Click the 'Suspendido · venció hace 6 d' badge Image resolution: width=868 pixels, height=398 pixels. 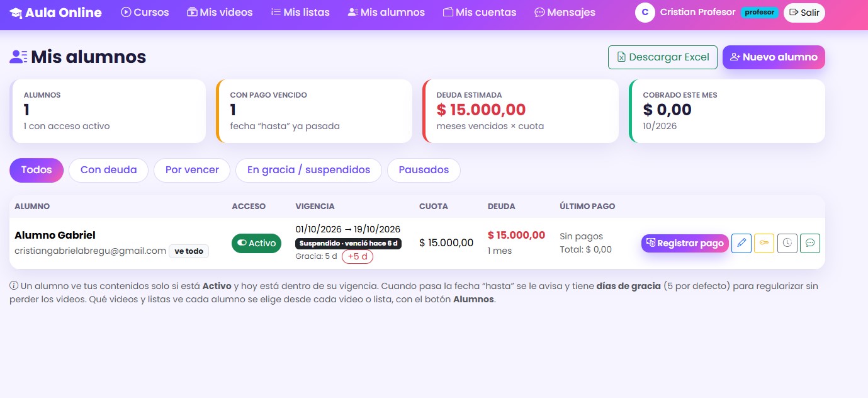point(348,243)
